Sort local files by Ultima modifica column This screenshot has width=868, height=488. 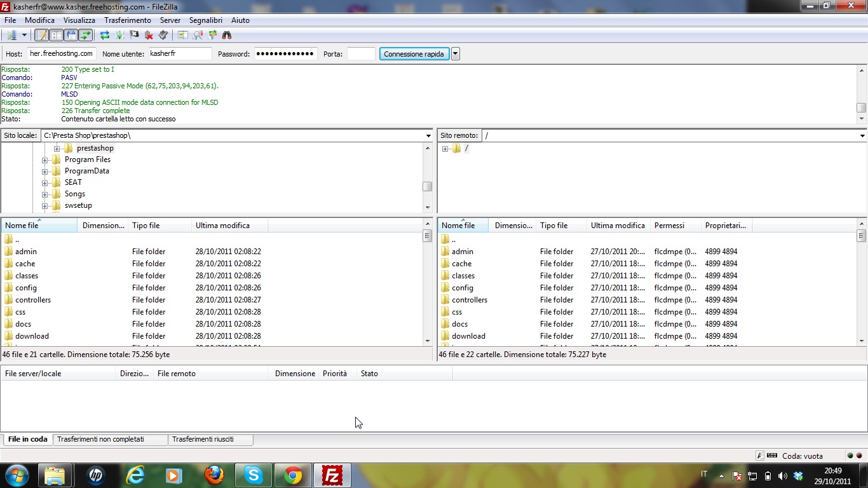229,226
